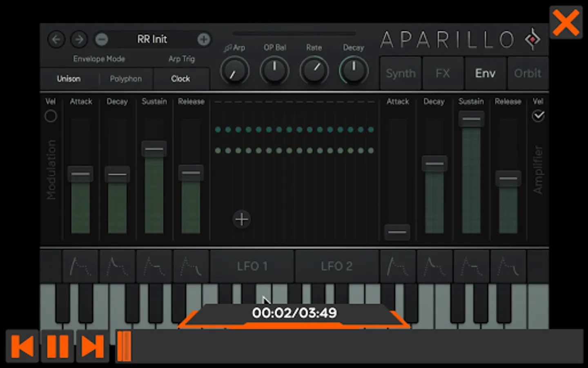Open the LFO 2 section

(337, 266)
